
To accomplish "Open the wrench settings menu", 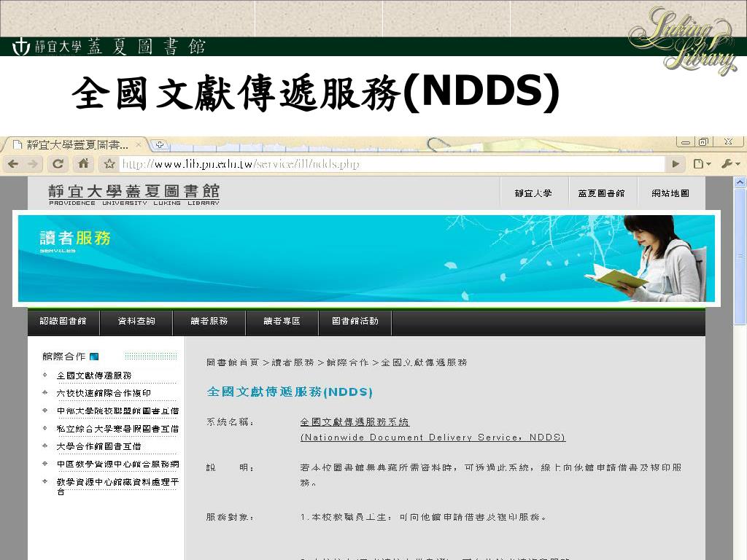I will click(731, 164).
